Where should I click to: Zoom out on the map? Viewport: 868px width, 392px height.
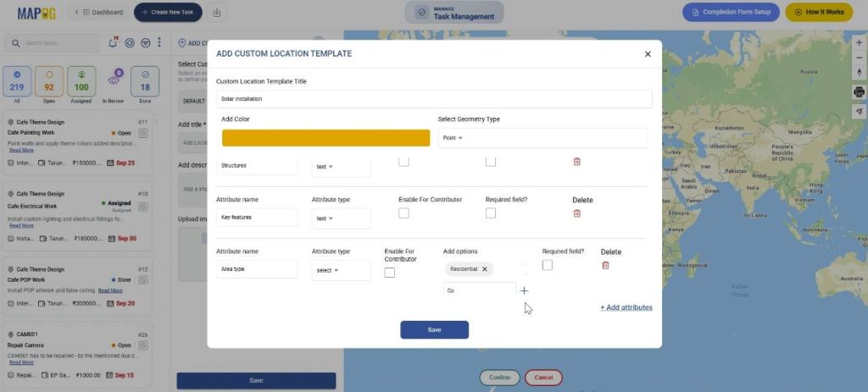click(860, 58)
